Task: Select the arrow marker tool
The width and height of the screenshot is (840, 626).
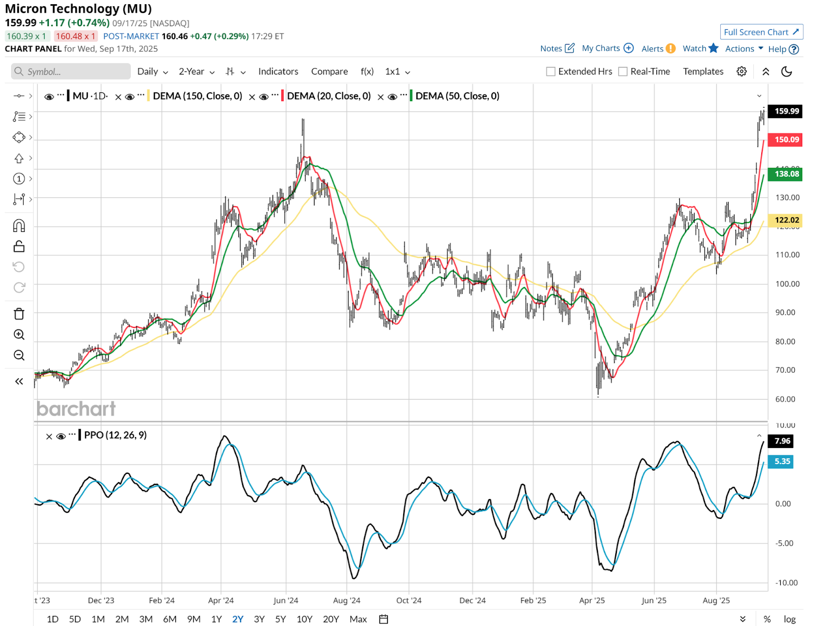Action: tap(19, 158)
